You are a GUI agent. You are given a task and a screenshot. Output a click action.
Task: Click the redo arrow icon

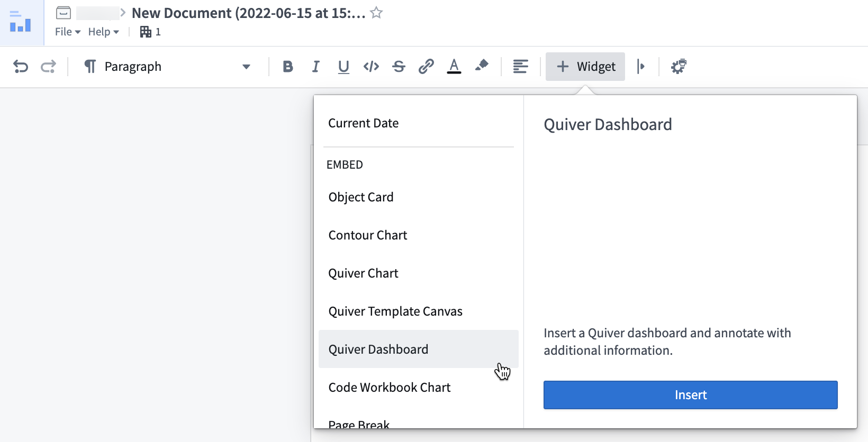[x=48, y=67]
